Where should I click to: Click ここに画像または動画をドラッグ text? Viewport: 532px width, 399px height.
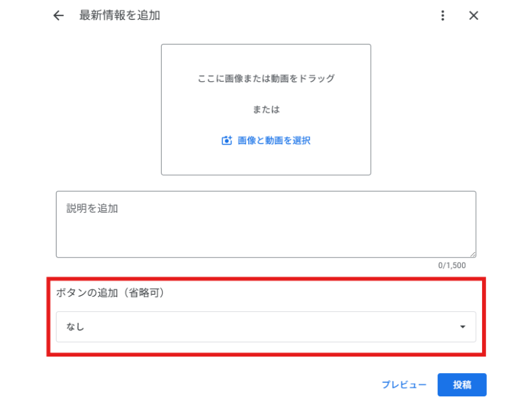pyautogui.click(x=266, y=78)
